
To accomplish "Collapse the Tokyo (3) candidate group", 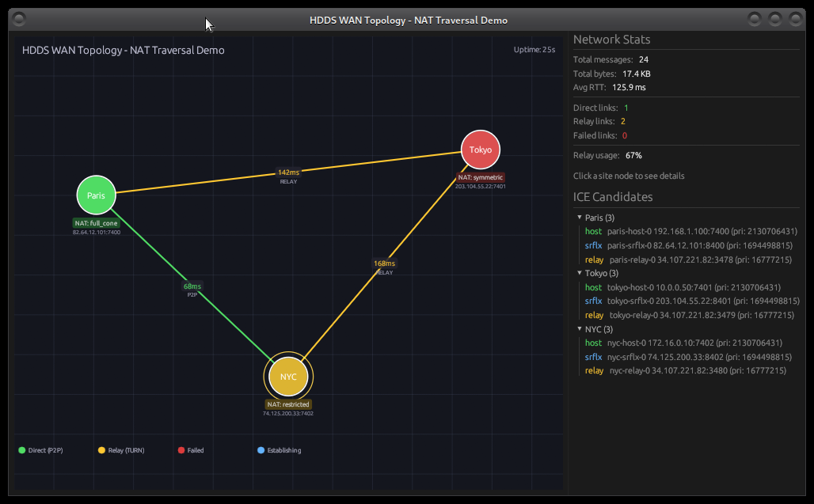I will 579,274.
